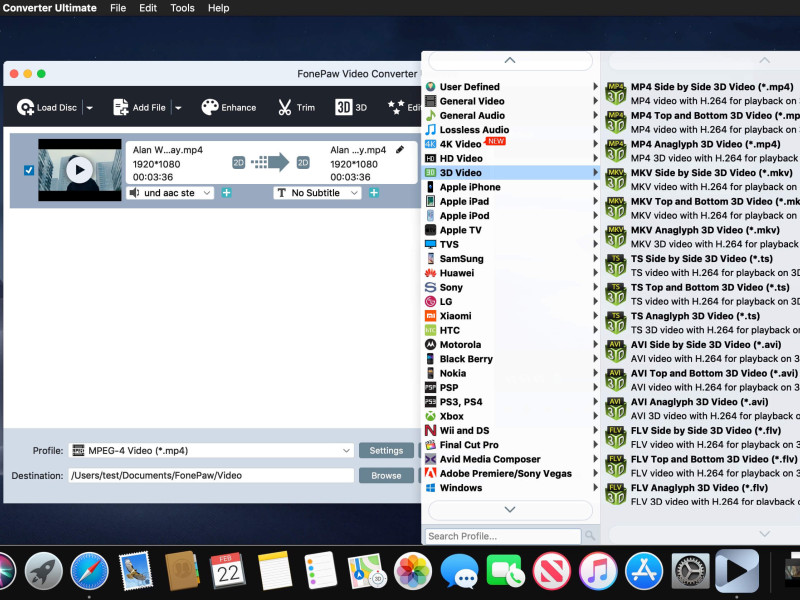The width and height of the screenshot is (800, 600).
Task: Click the Search Profile field
Action: click(503, 536)
